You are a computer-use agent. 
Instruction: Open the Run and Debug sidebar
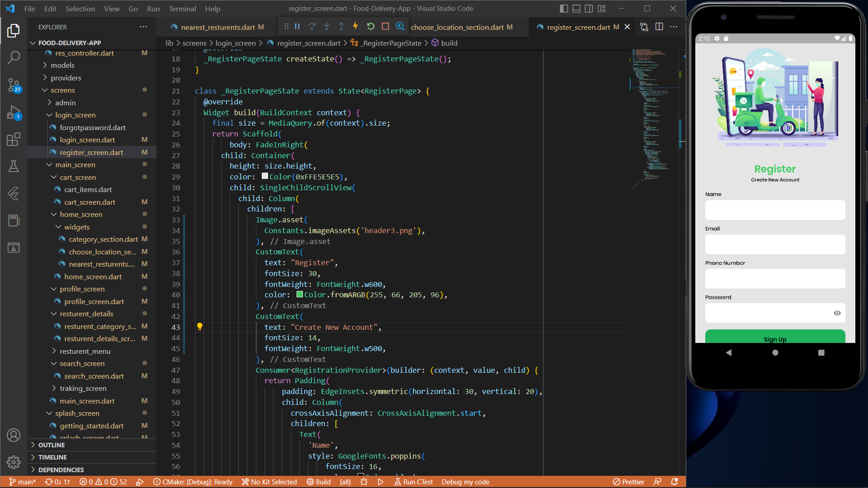[14, 113]
